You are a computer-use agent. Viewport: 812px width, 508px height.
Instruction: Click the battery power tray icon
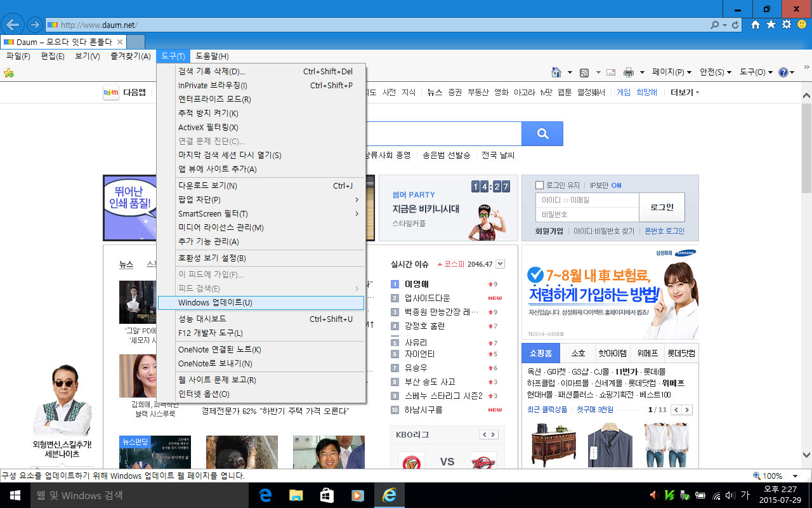(x=701, y=495)
